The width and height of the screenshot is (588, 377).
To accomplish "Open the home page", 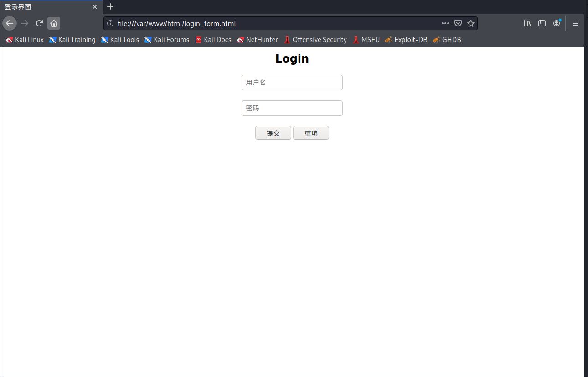I will point(54,23).
